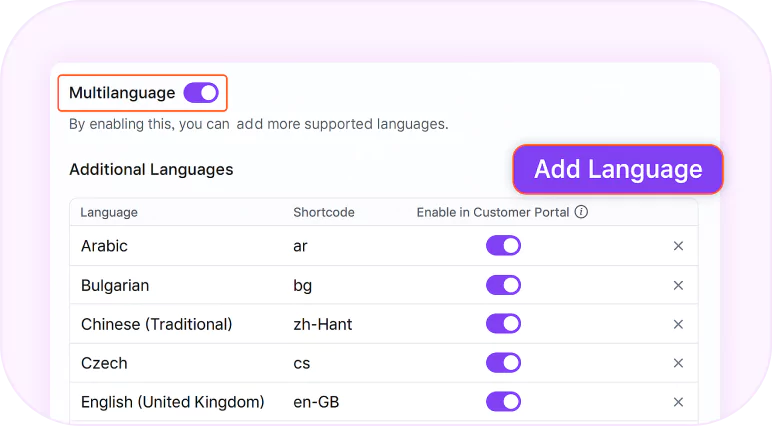Image resolution: width=772 pixels, height=426 pixels.
Task: Click the Customer Portal info icon
Action: point(581,212)
